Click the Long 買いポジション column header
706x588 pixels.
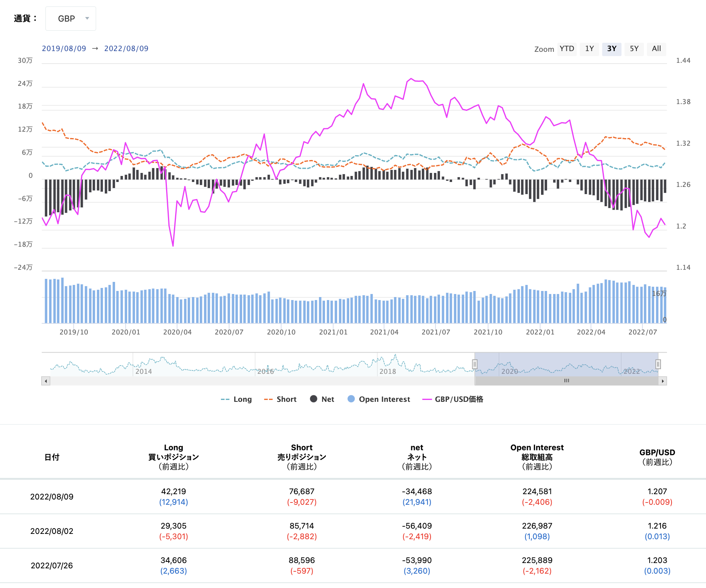(174, 457)
